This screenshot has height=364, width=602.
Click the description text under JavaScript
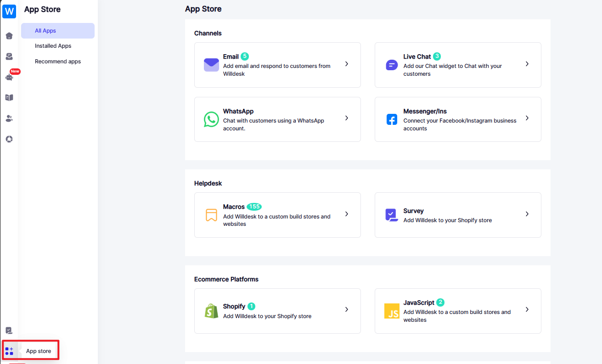click(x=457, y=316)
